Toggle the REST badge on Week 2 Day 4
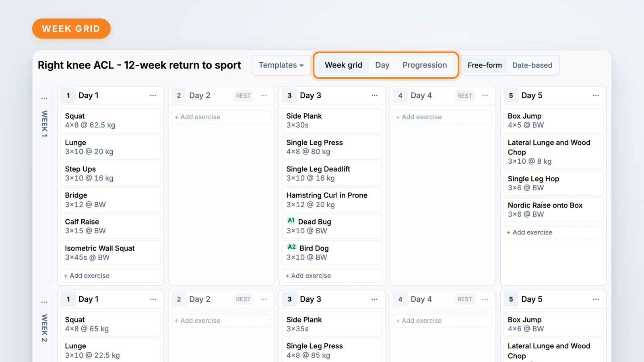 (464, 299)
